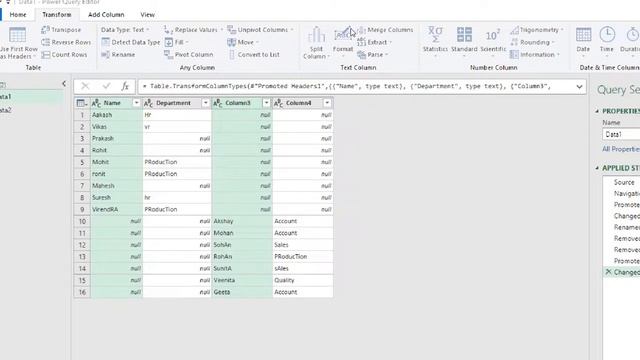Open the Date column menu
The width and height of the screenshot is (640, 360).
pyautogui.click(x=583, y=41)
